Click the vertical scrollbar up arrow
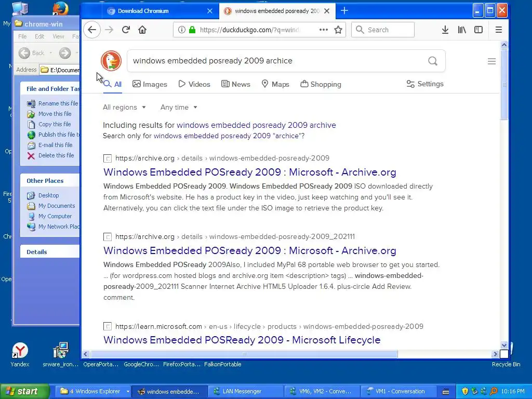This screenshot has height=399, width=532. point(504,45)
